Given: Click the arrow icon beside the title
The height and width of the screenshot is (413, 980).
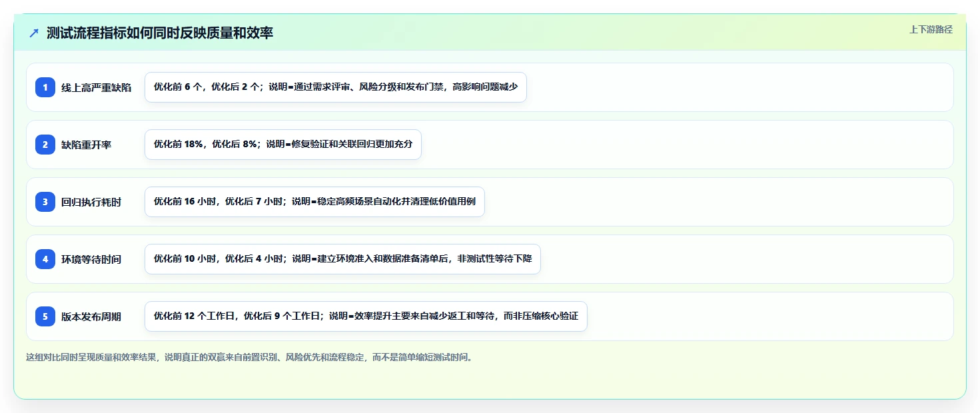Looking at the screenshot, I should click(34, 33).
